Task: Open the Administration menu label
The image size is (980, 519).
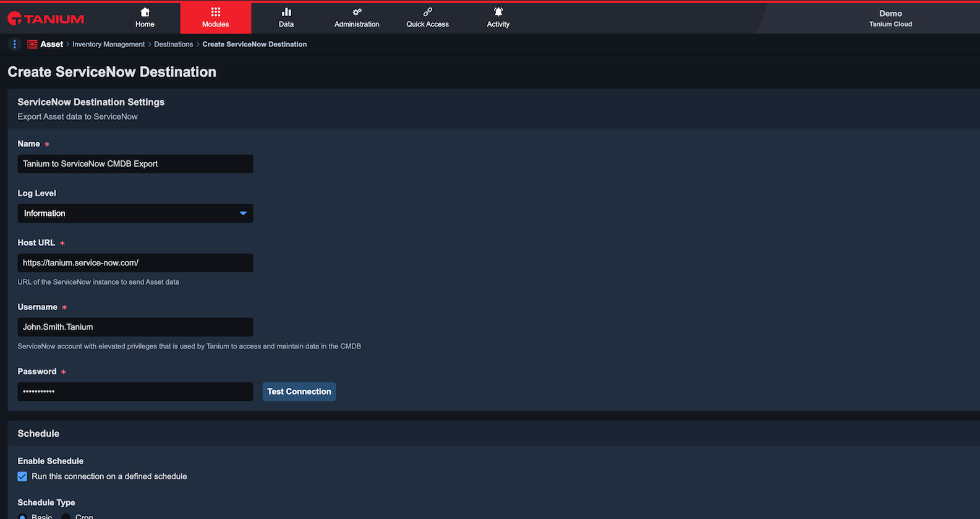Action: tap(357, 24)
